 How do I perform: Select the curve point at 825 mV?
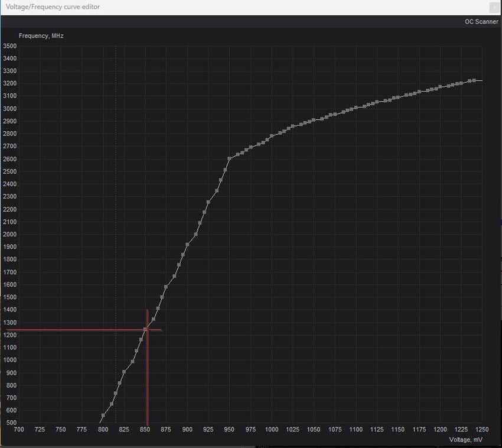click(124, 372)
